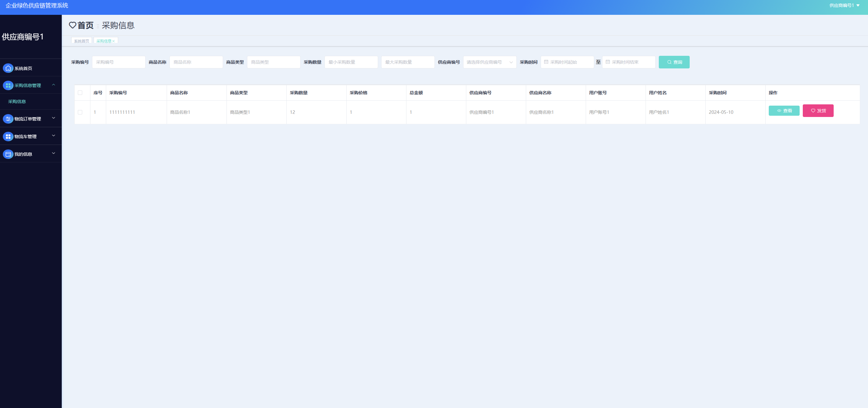Open the supplier number dropdown
Screen dimensions: 868x408
pyautogui.click(x=489, y=62)
